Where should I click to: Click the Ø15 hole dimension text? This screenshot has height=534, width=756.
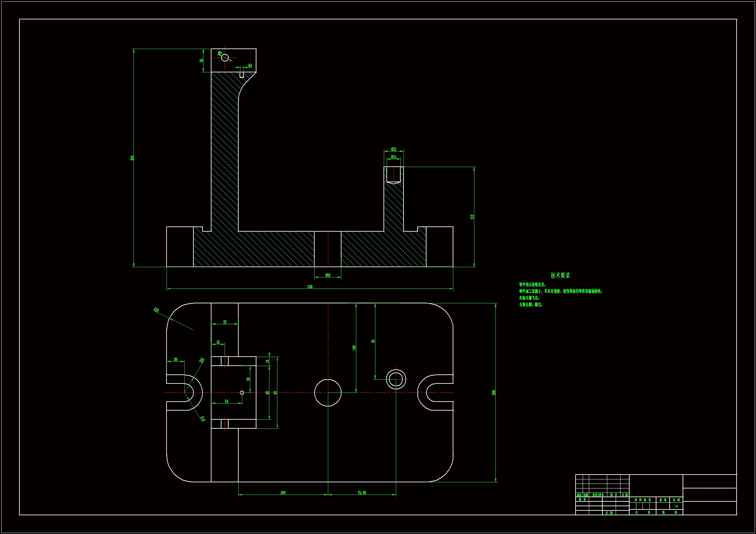(394, 157)
